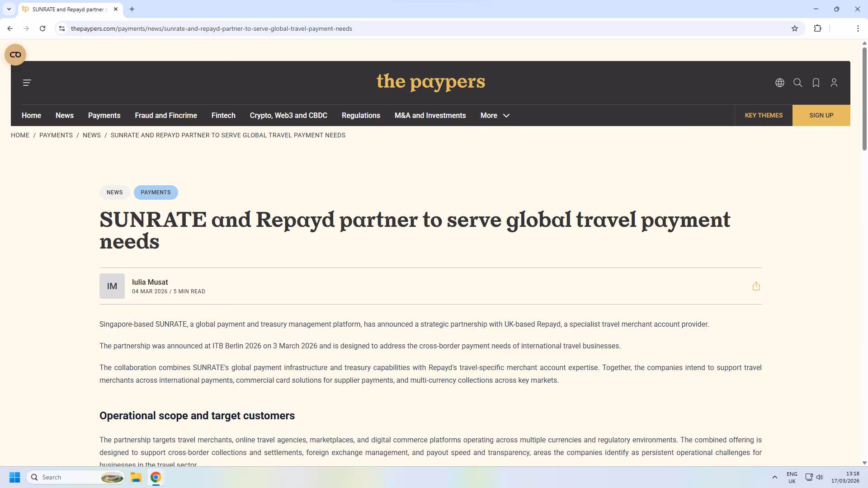This screenshot has height=488, width=868.
Task: Click the 04 MAR 2026 date text
Action: coord(150,291)
